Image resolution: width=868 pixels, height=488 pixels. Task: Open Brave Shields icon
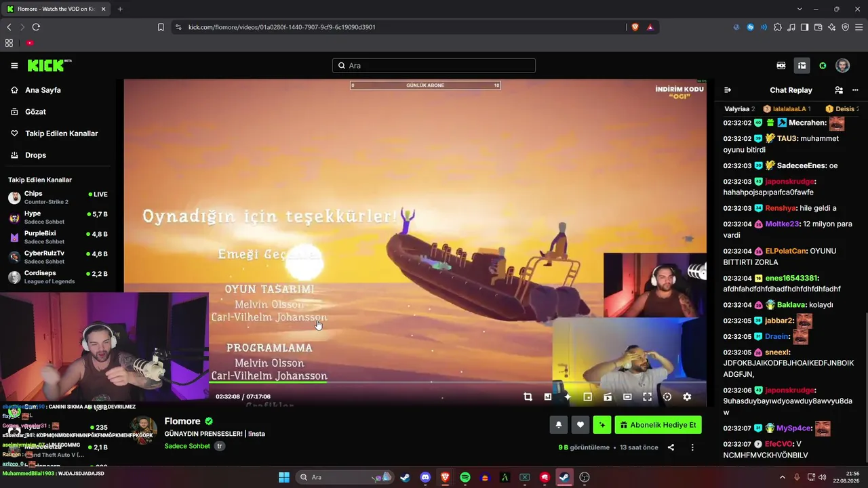pyautogui.click(x=635, y=27)
